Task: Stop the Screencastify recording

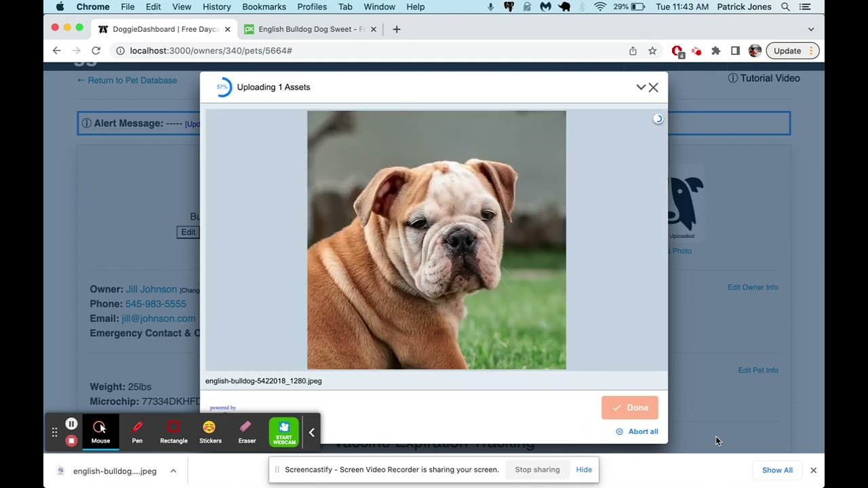Action: pyautogui.click(x=71, y=441)
